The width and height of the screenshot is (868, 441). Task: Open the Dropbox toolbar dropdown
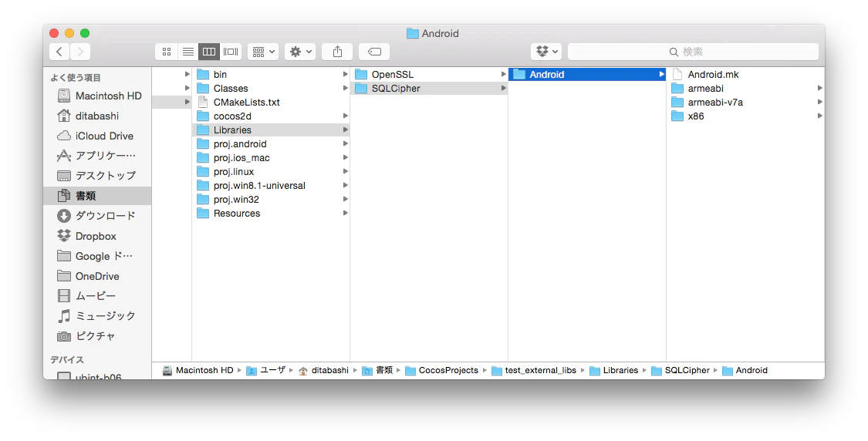click(x=546, y=52)
